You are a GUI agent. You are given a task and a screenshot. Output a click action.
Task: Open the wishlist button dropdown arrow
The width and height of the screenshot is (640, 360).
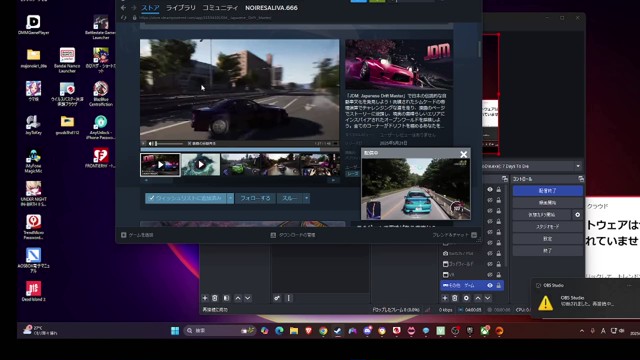point(230,198)
